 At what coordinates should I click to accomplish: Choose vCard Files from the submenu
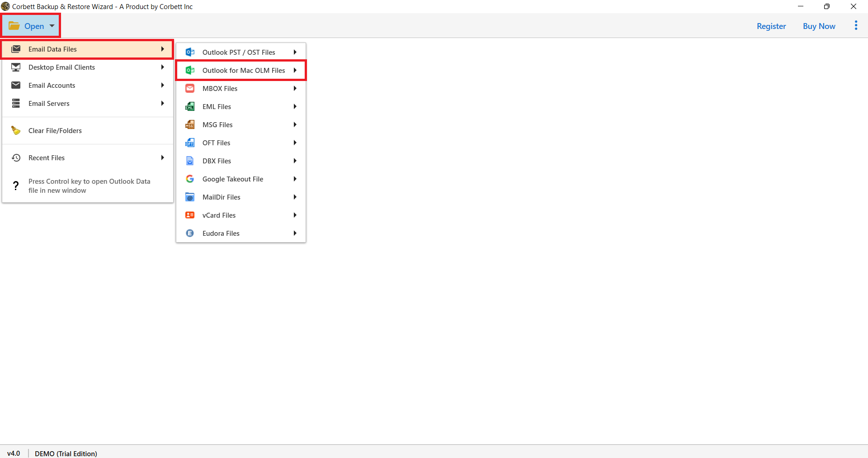(241, 215)
